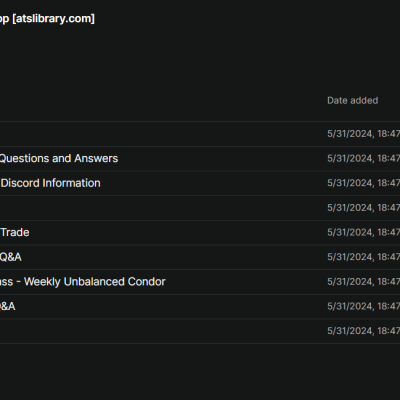
Task: Click the date in Questions and Answers row
Action: point(363,158)
